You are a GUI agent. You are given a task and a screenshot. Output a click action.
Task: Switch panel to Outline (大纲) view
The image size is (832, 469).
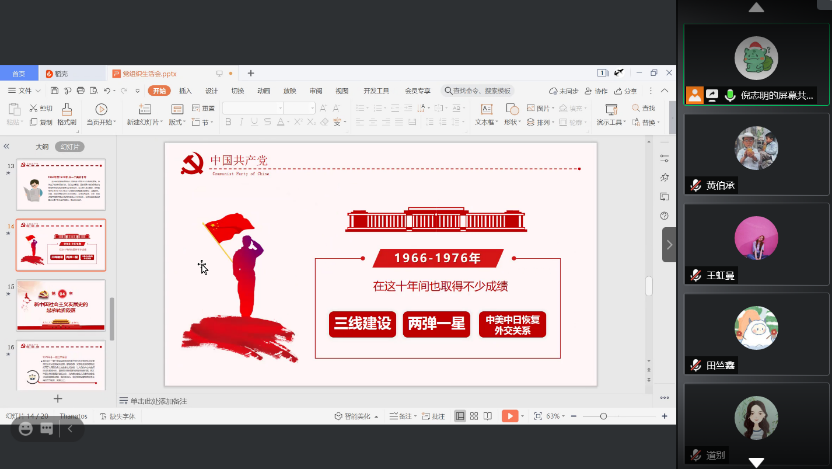click(x=42, y=146)
